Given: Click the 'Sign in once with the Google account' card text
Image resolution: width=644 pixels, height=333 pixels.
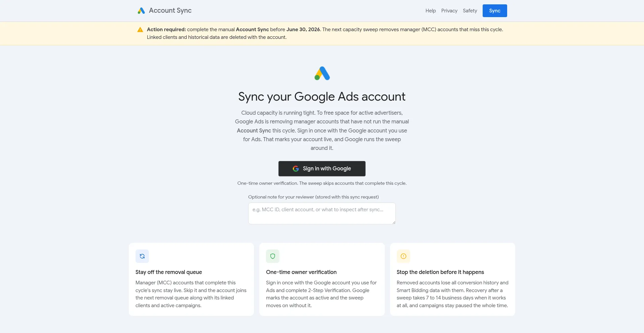Looking at the screenshot, I should [x=321, y=294].
